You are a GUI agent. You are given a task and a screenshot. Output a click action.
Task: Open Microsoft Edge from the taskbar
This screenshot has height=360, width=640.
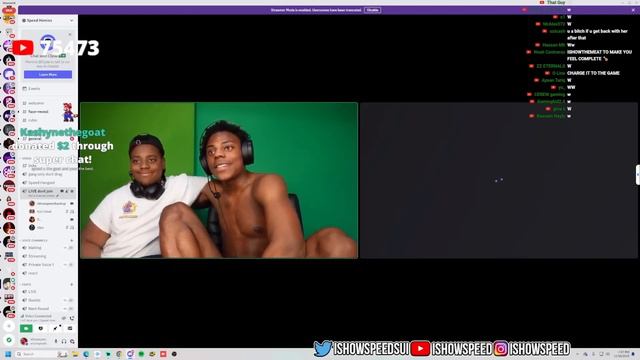click(86, 354)
